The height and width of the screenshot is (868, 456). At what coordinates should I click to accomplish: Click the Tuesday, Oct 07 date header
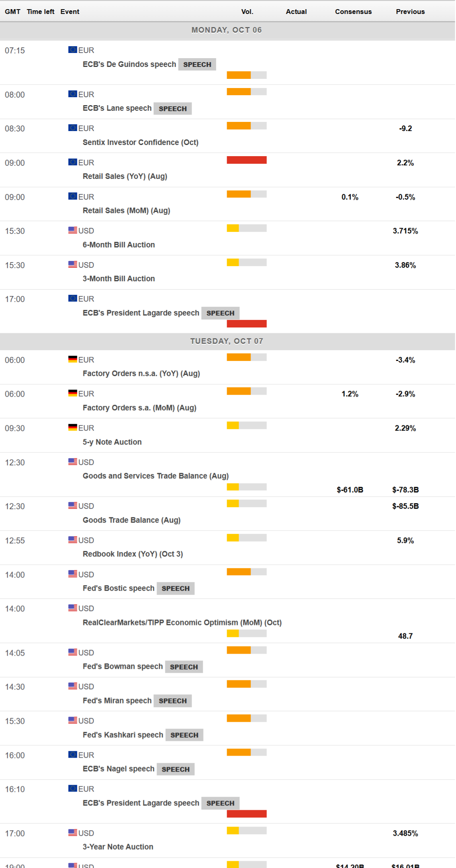point(226,341)
